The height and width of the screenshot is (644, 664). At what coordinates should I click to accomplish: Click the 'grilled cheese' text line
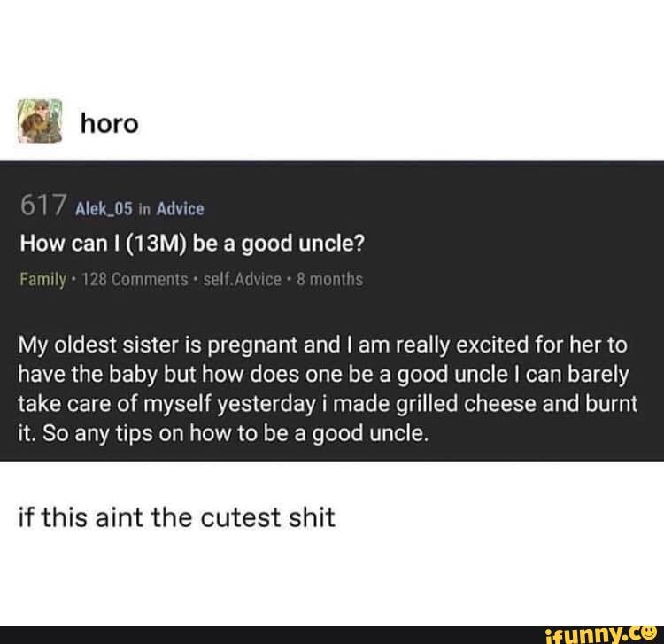coord(328,404)
